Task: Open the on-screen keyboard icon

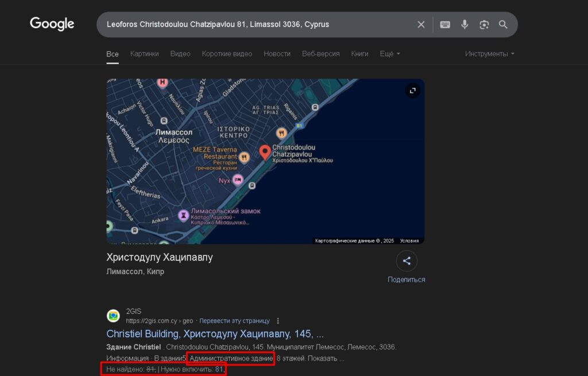Action: coord(445,24)
